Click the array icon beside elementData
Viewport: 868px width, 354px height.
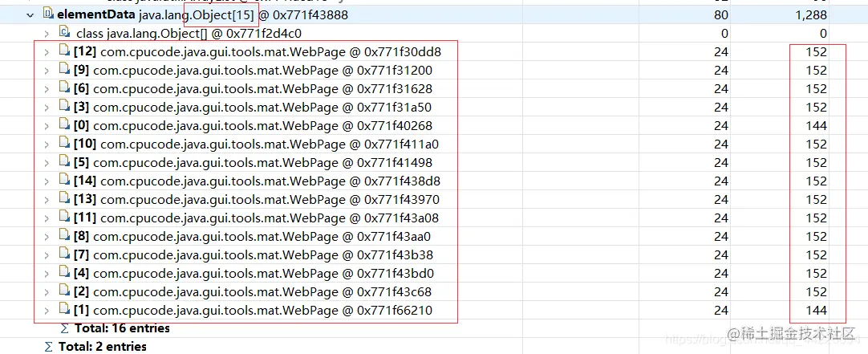[48, 15]
